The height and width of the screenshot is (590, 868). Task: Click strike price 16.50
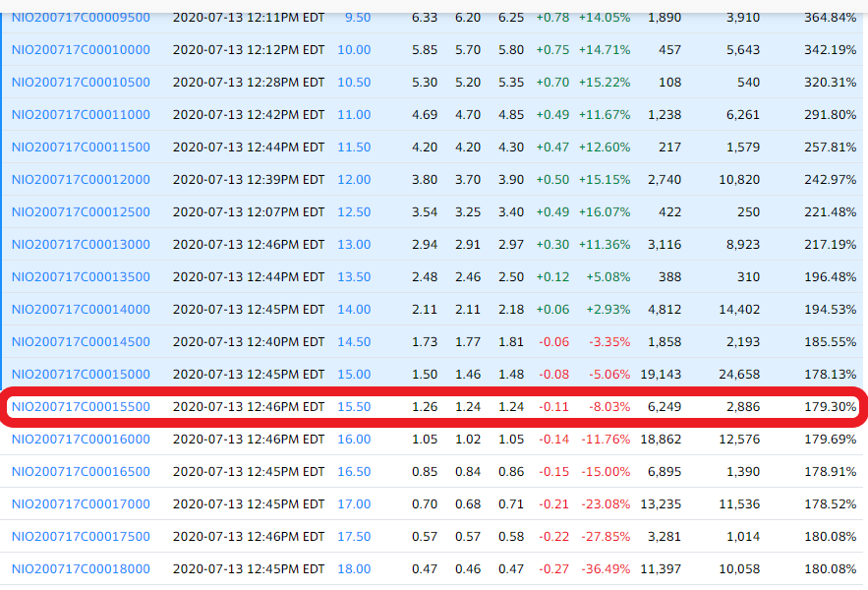coord(354,472)
